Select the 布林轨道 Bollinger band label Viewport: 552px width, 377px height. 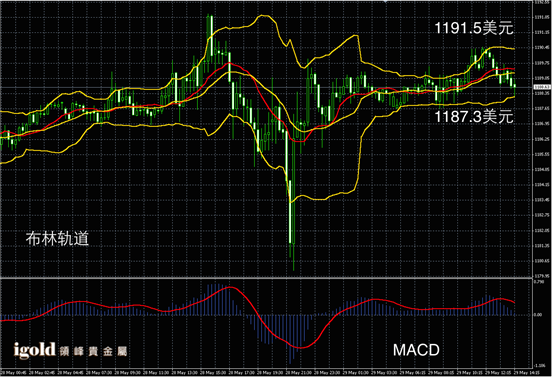[57, 238]
